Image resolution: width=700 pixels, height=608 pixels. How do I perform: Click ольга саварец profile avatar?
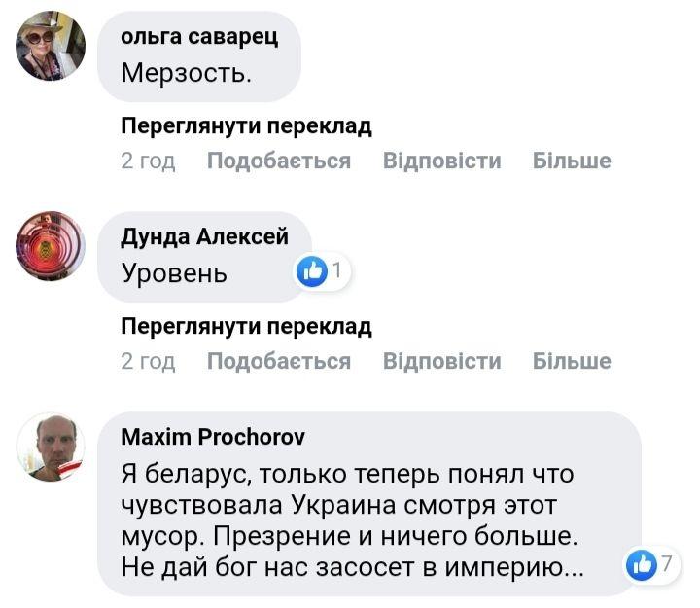click(x=51, y=50)
